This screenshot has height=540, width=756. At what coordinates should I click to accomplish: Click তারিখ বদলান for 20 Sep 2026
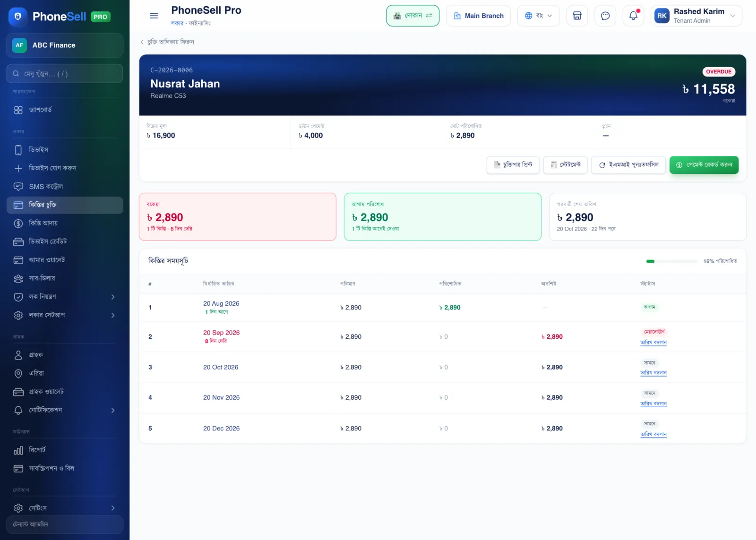click(653, 343)
